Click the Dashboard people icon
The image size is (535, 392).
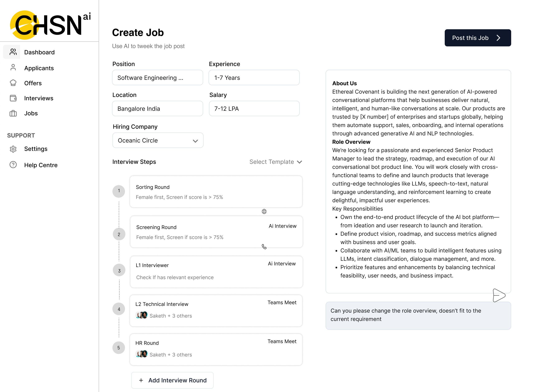coord(13,52)
